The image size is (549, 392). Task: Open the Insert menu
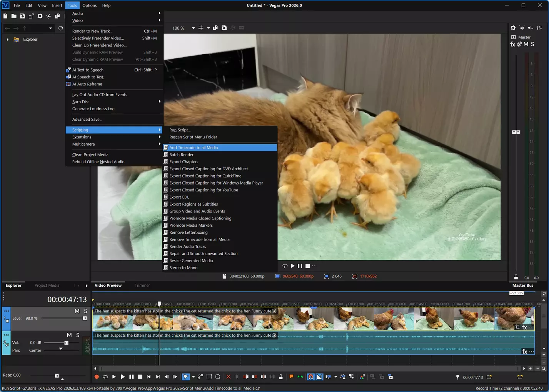tap(57, 5)
